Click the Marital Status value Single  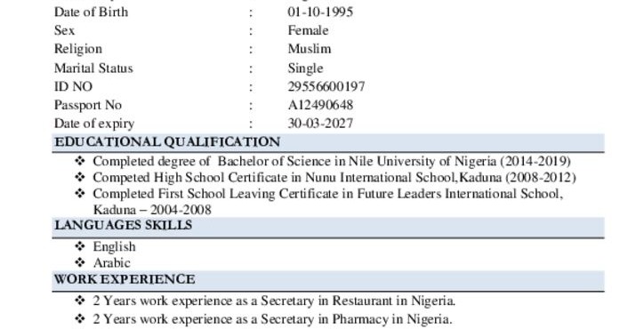pos(305,68)
